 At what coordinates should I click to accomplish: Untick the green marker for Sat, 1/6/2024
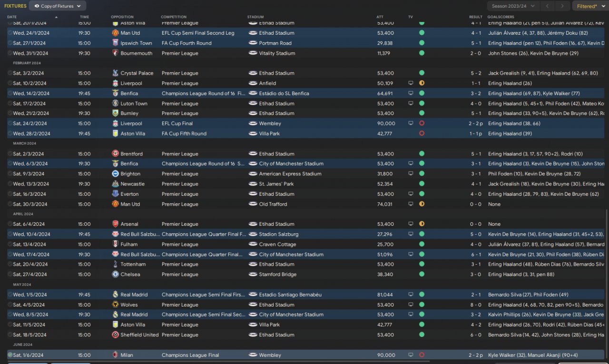click(x=10, y=355)
